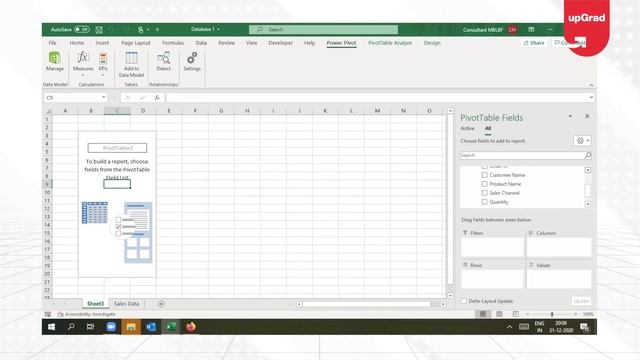Check the Sales Channel field

pyautogui.click(x=484, y=193)
